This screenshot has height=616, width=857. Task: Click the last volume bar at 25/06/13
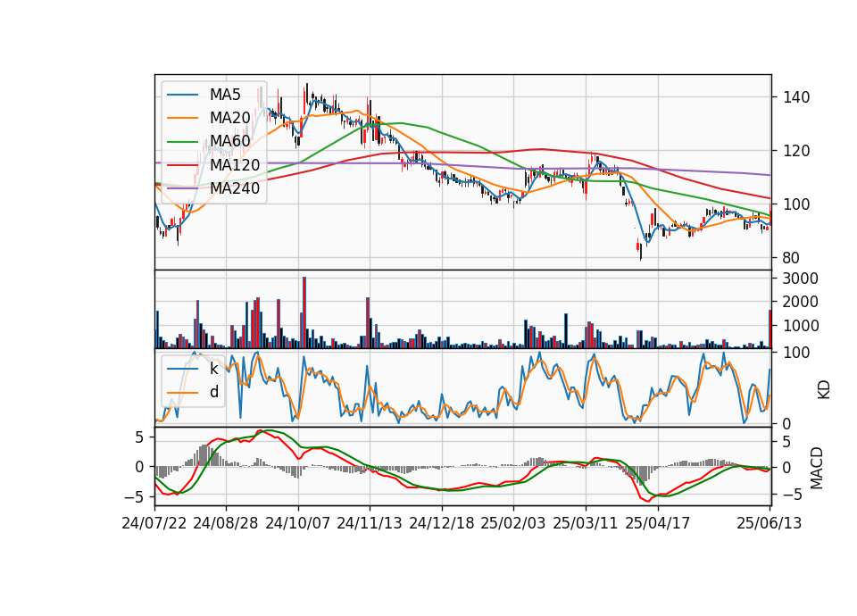pos(770,329)
